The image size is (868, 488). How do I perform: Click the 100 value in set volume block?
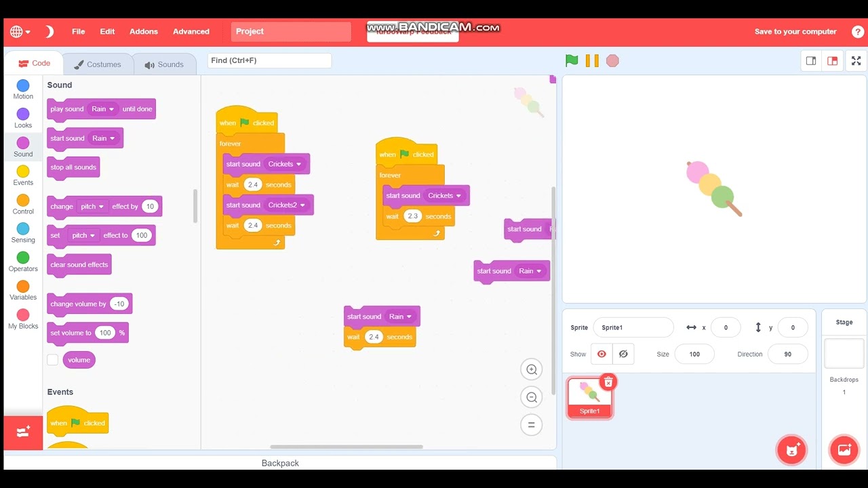click(105, 333)
